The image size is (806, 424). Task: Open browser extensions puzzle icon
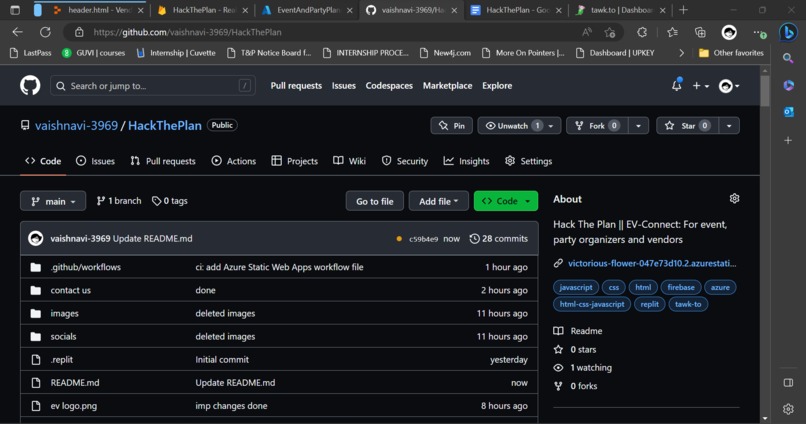click(642, 32)
